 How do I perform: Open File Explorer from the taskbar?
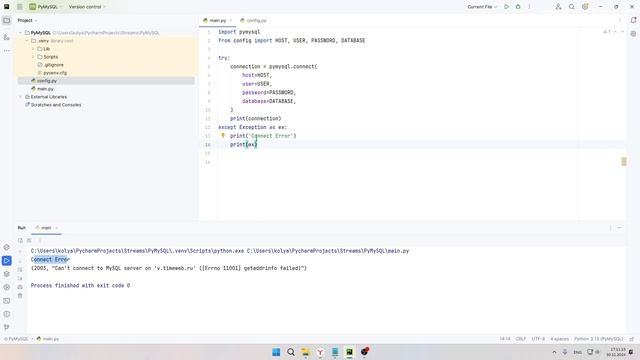click(x=305, y=352)
